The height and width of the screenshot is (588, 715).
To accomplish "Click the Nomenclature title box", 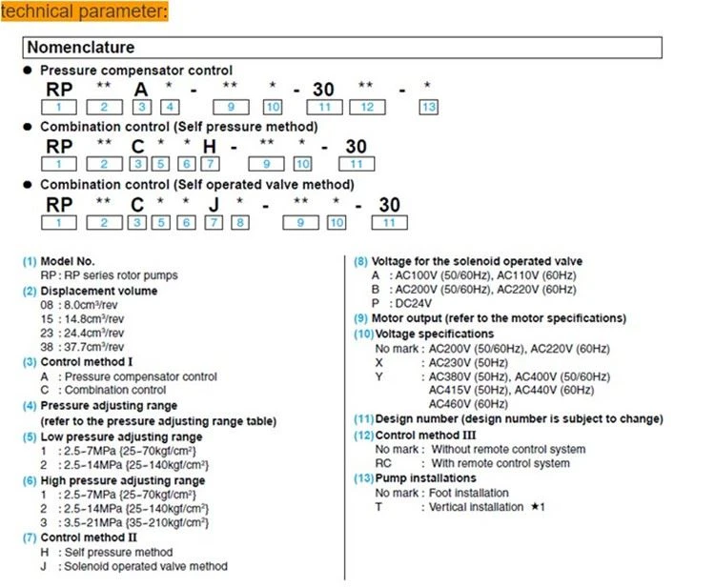I will pyautogui.click(x=342, y=48).
